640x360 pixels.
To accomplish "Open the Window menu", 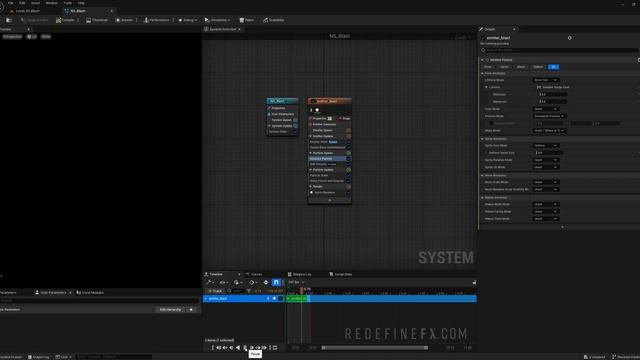I will tap(51, 3).
